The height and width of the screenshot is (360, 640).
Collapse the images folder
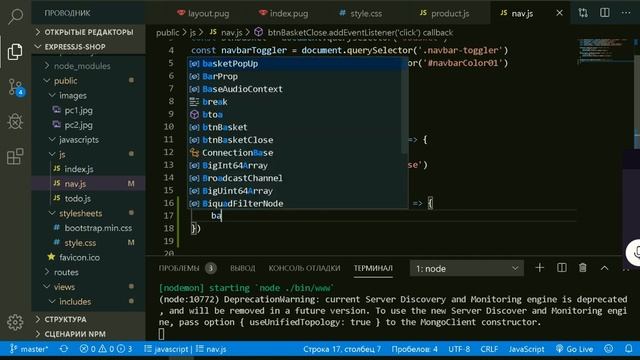pyautogui.click(x=89, y=95)
